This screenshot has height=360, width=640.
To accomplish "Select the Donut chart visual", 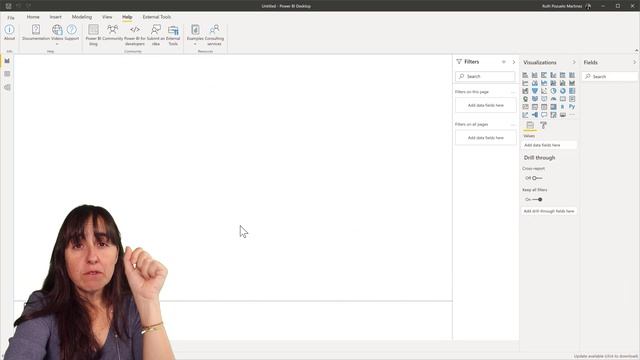I will click(562, 91).
